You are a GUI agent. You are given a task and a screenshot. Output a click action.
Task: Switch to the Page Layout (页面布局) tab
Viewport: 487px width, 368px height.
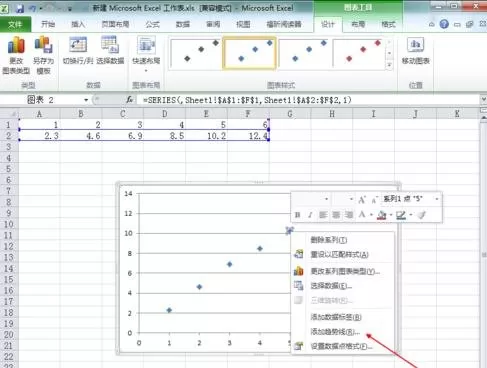coord(115,24)
